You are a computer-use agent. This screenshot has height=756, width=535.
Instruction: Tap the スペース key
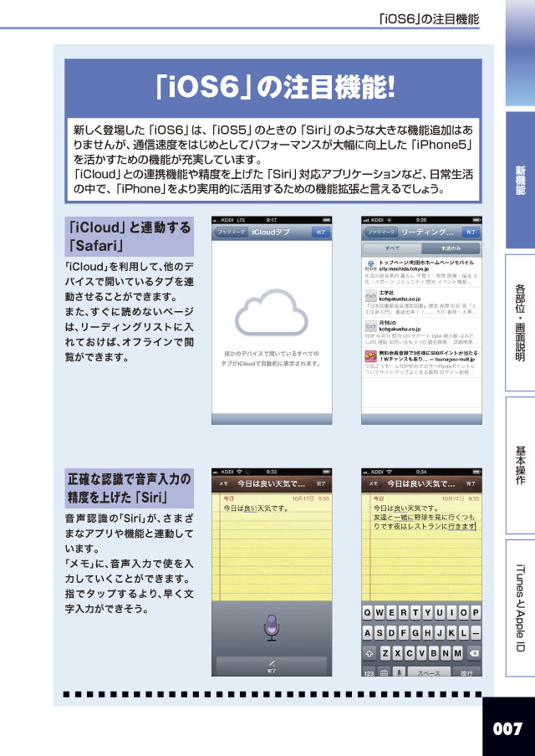click(x=429, y=672)
